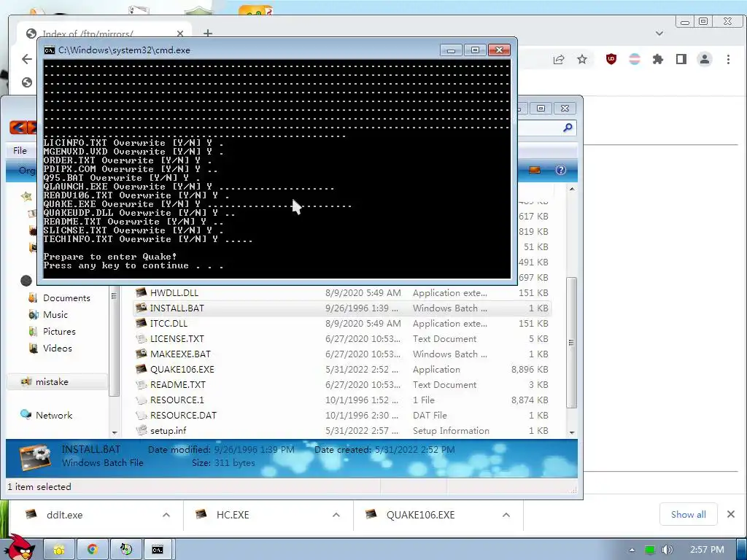The height and width of the screenshot is (560, 747).
Task: Open the Chrome extensions puzzle icon
Action: [658, 59]
